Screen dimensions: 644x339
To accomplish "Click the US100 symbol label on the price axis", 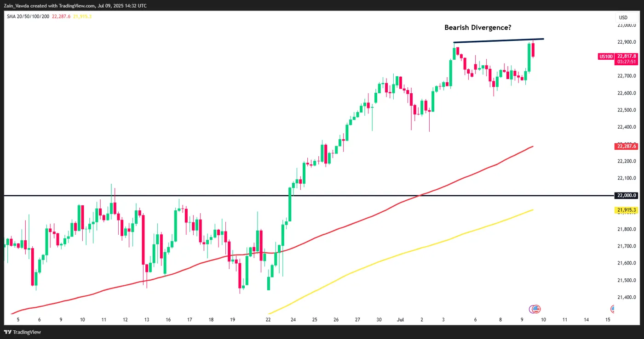I will [x=605, y=56].
